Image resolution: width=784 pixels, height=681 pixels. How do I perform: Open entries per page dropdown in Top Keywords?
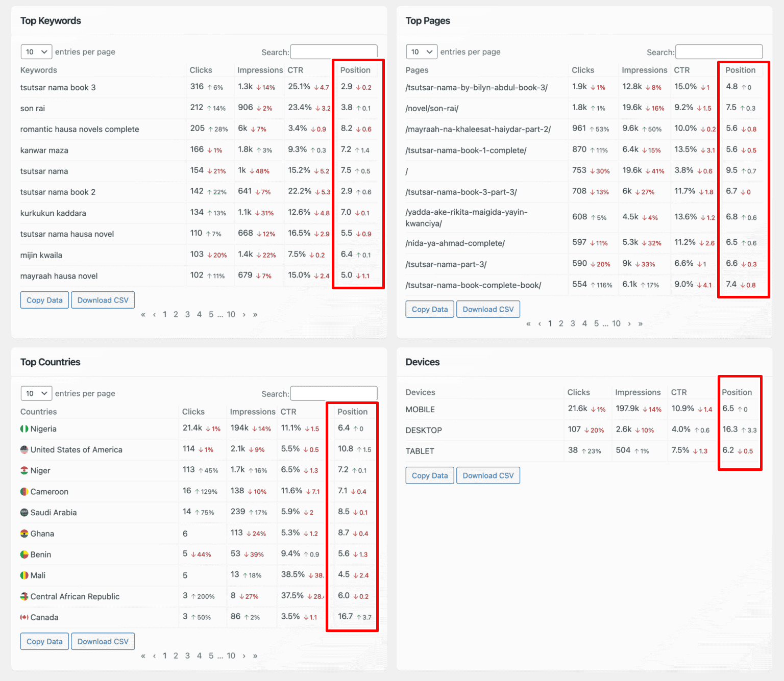[x=36, y=52]
